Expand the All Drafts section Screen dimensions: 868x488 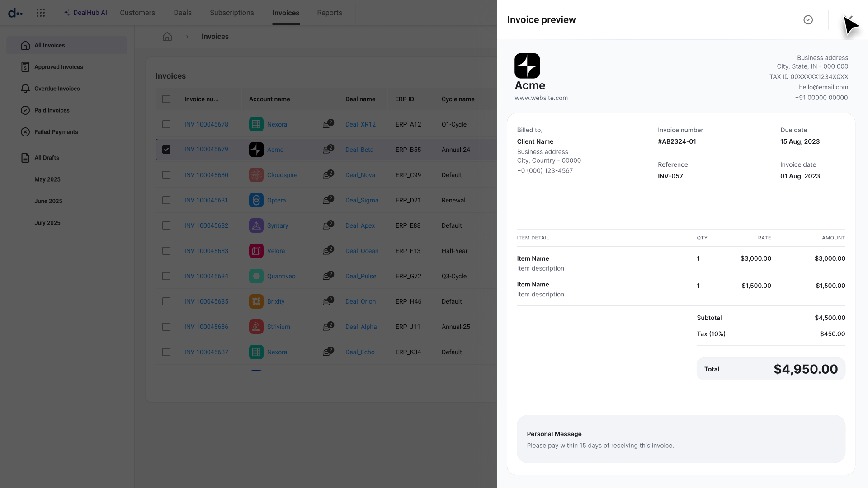[x=47, y=158]
